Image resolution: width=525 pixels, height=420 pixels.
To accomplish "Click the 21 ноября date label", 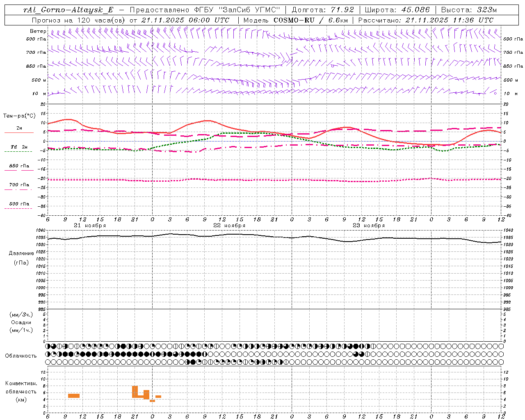I will click(x=90, y=225).
